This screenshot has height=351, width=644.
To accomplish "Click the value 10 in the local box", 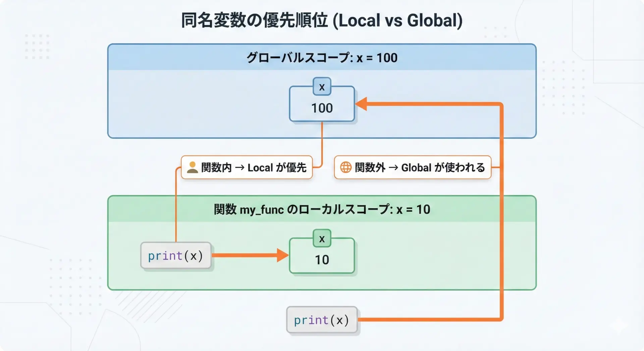I will coord(322,260).
